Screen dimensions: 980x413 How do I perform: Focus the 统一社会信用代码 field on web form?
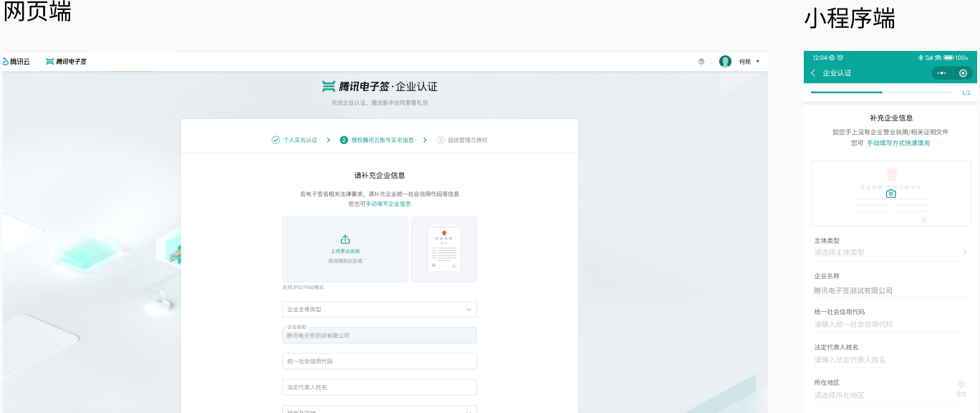pos(380,361)
